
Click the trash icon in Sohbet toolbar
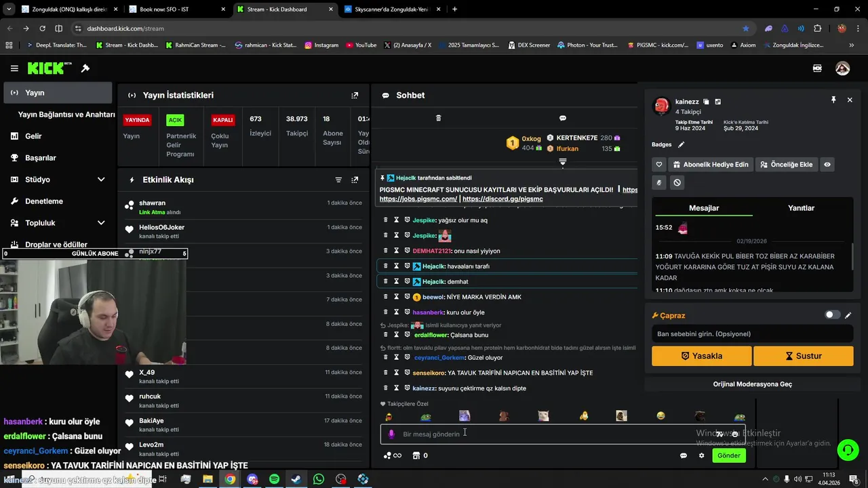click(x=438, y=118)
